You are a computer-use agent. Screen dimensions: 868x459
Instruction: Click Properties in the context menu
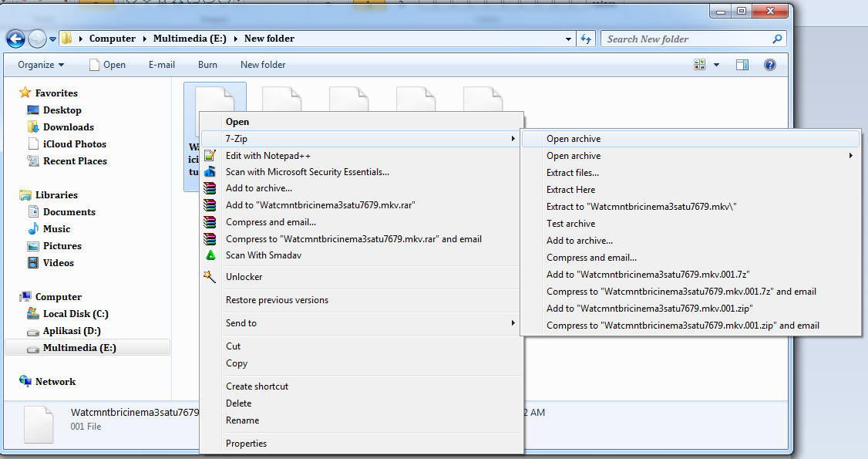(361, 444)
